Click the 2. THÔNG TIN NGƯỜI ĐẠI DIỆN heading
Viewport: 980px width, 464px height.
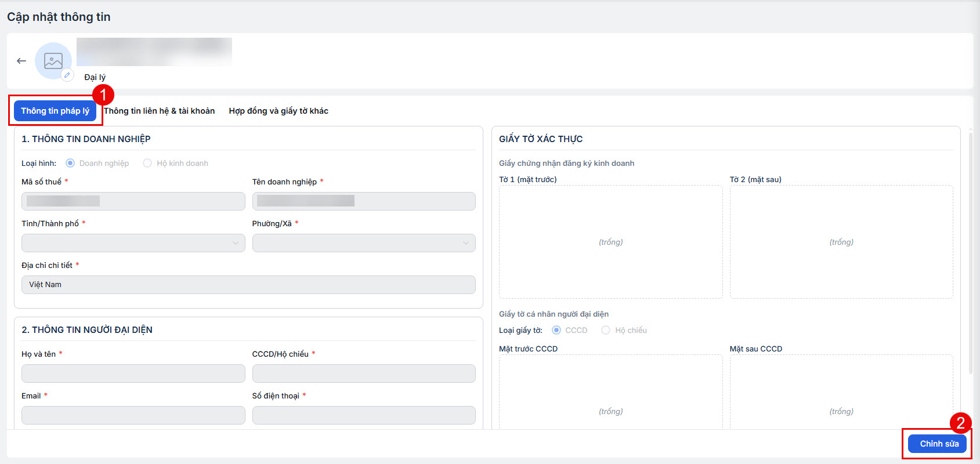click(x=87, y=329)
